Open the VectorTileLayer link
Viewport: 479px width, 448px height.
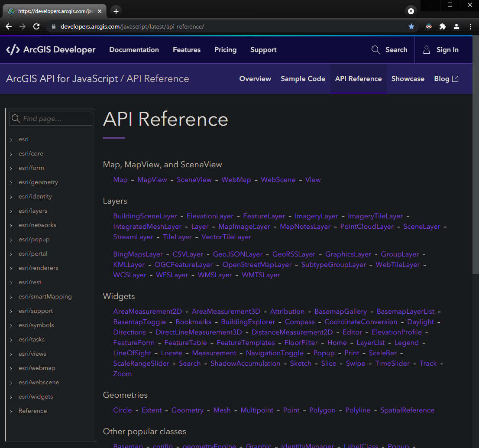227,237
